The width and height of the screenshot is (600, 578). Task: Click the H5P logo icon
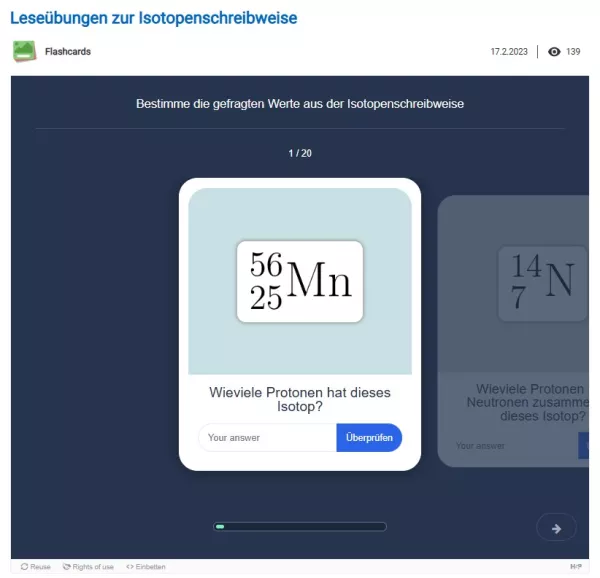(x=575, y=567)
